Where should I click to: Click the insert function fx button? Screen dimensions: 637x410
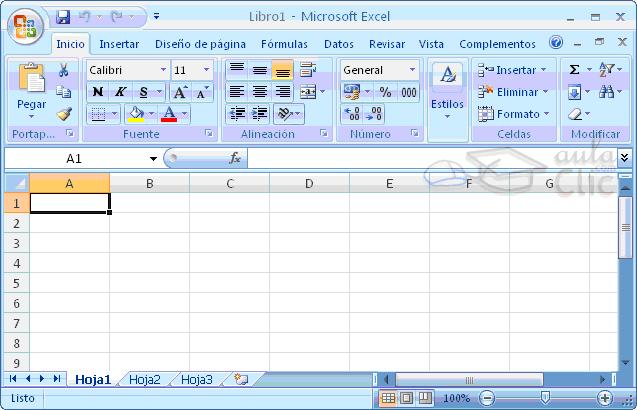click(x=235, y=158)
